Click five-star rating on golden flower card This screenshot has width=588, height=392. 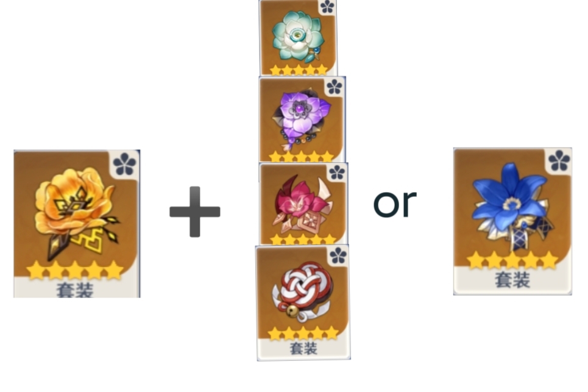tap(75, 271)
